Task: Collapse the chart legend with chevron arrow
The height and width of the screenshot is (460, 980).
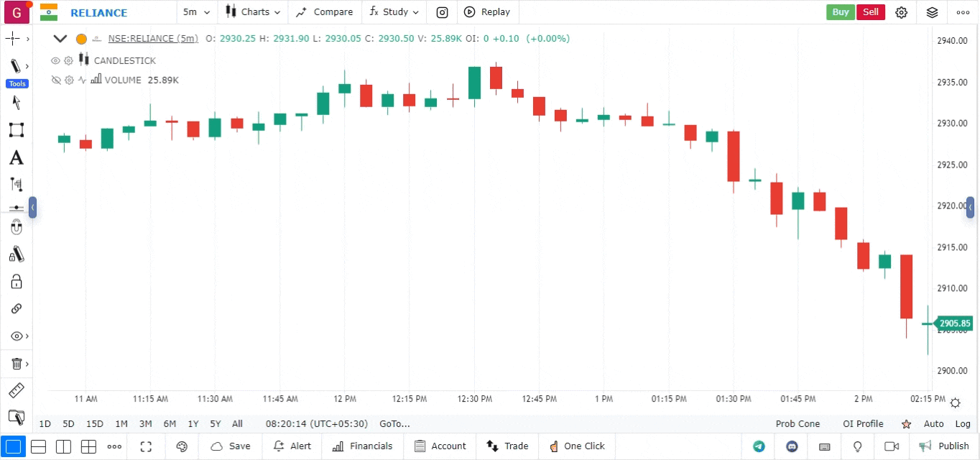Action: 60,39
